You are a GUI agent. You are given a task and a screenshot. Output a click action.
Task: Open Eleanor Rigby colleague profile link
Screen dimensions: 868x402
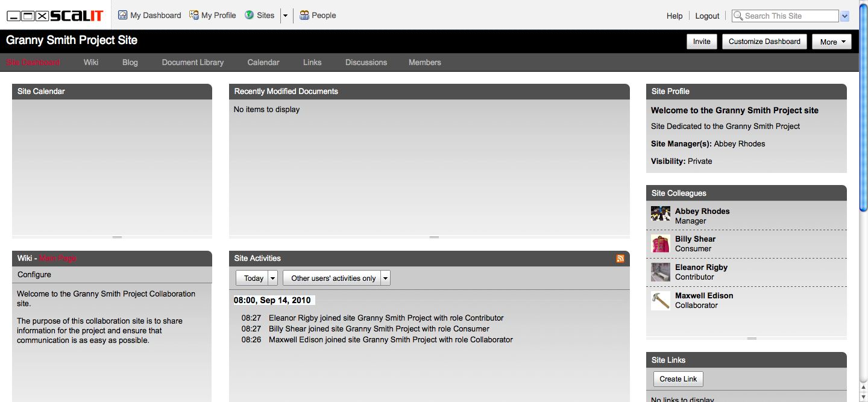[x=701, y=267]
